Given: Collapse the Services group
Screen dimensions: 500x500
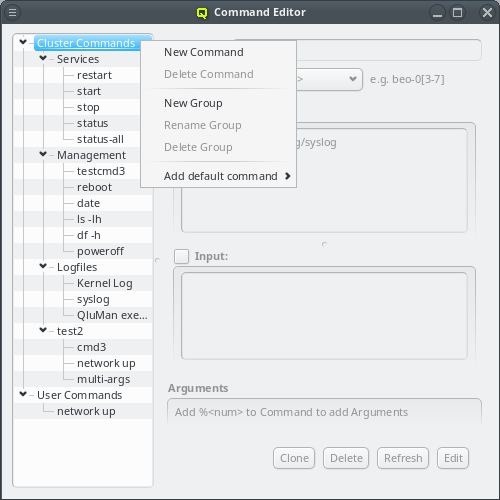Looking at the screenshot, I should pos(43,58).
